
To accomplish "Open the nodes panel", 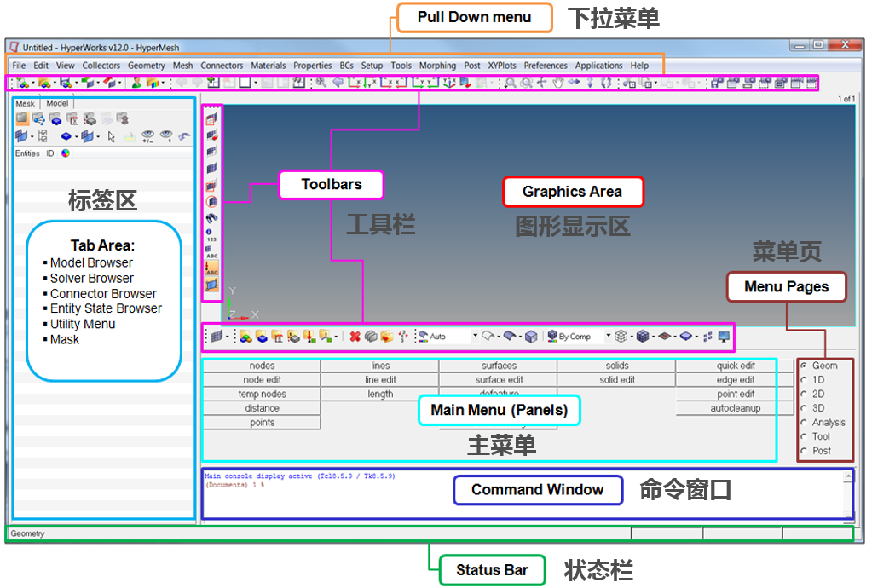I will [x=261, y=365].
